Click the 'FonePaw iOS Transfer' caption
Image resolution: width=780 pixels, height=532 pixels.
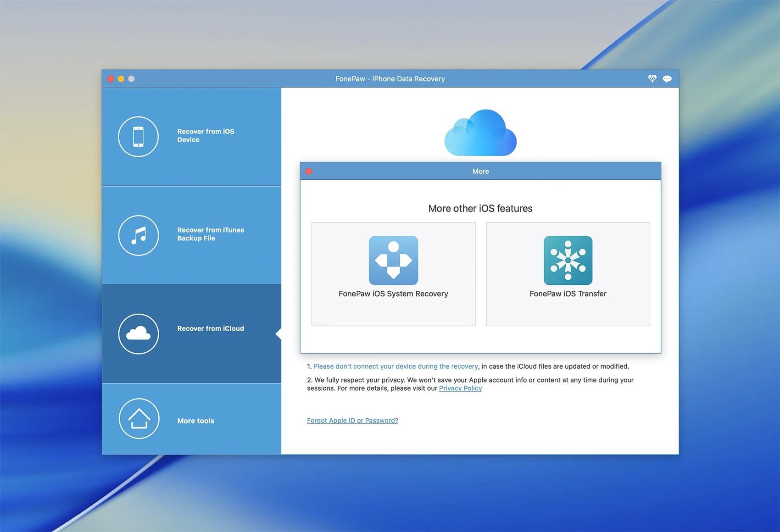tap(568, 294)
